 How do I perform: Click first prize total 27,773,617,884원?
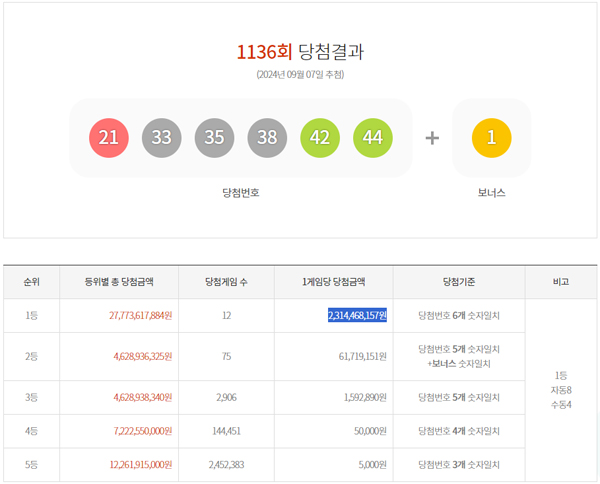[x=140, y=315]
